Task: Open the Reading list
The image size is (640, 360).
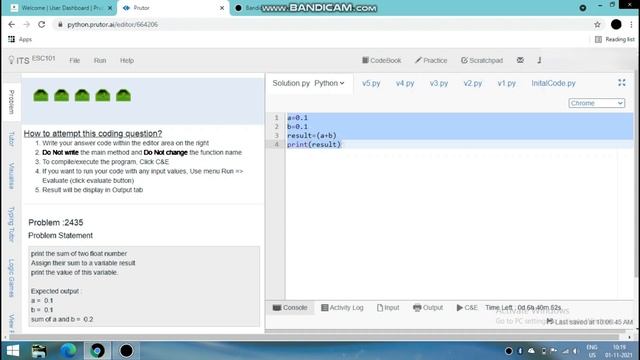Action: click(615, 39)
